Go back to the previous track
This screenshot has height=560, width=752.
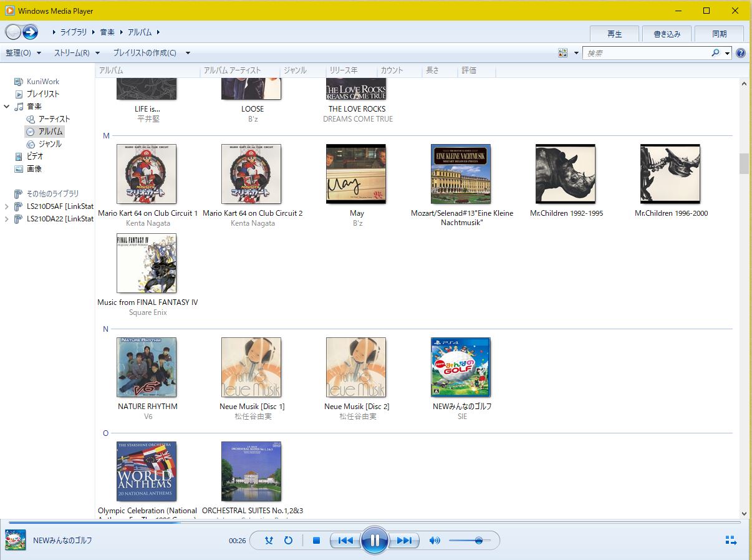(x=345, y=541)
